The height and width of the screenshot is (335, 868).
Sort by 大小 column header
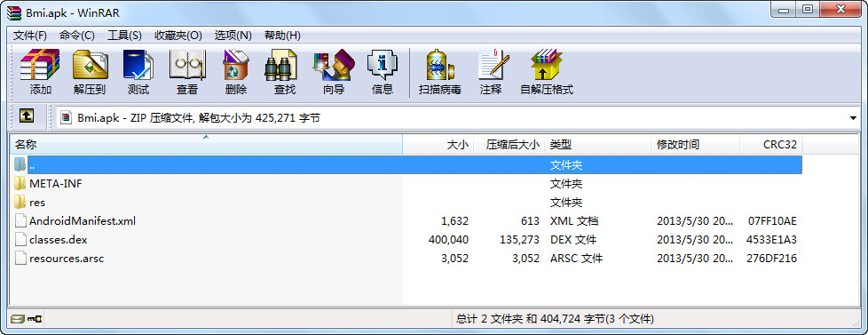tap(438, 145)
